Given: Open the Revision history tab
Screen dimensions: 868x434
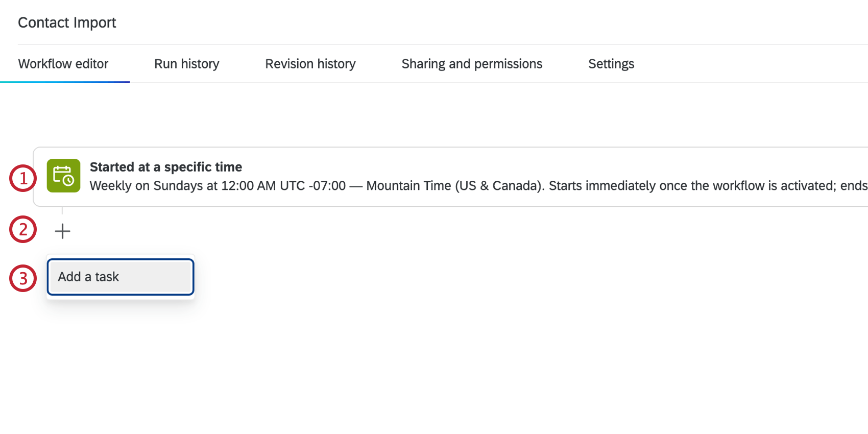Looking at the screenshot, I should tap(310, 64).
